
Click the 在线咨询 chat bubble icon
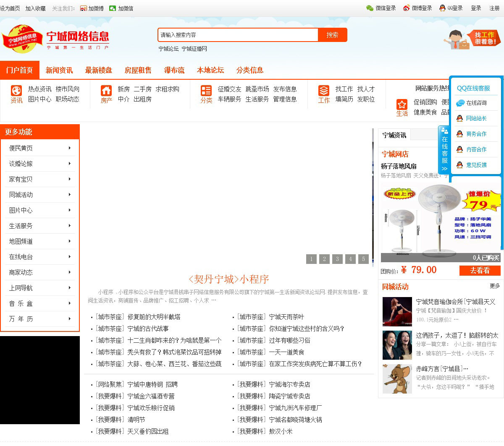(x=460, y=103)
